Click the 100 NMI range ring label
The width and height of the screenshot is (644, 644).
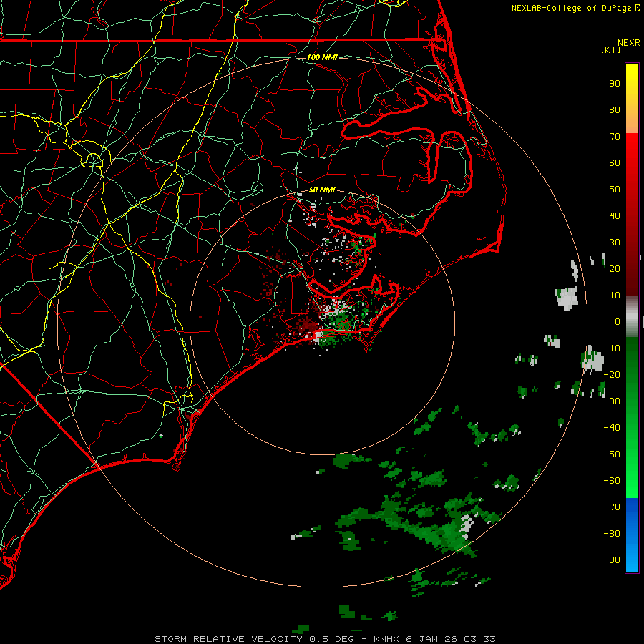click(322, 57)
